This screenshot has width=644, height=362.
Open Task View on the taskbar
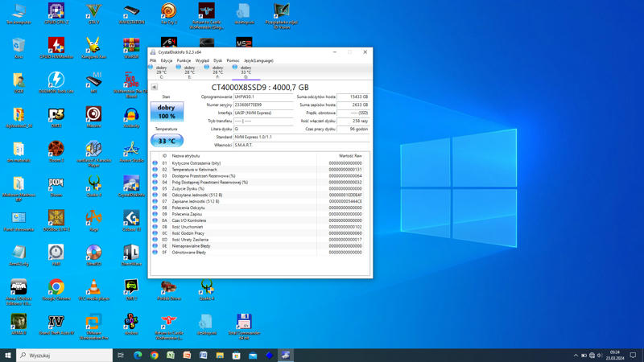pyautogui.click(x=121, y=356)
